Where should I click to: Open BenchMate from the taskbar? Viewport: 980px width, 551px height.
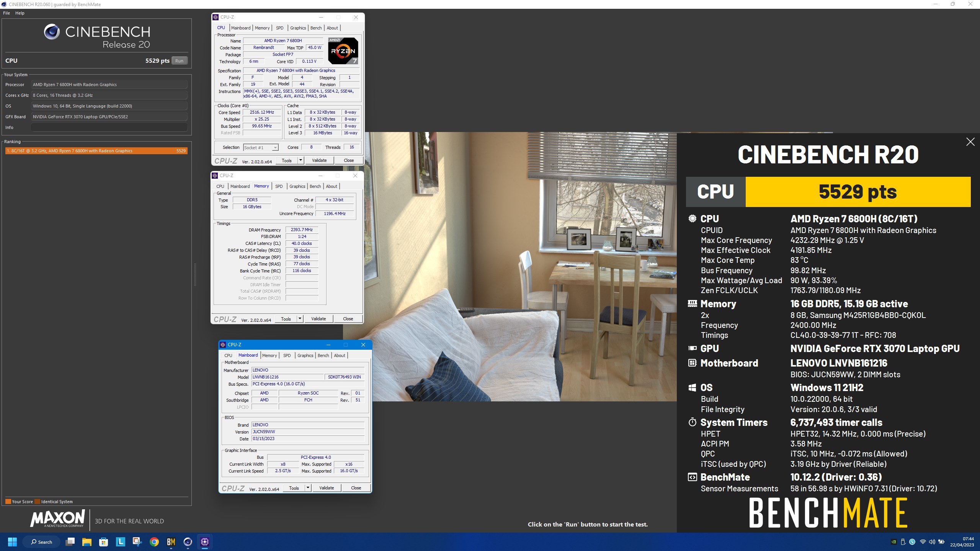(171, 542)
